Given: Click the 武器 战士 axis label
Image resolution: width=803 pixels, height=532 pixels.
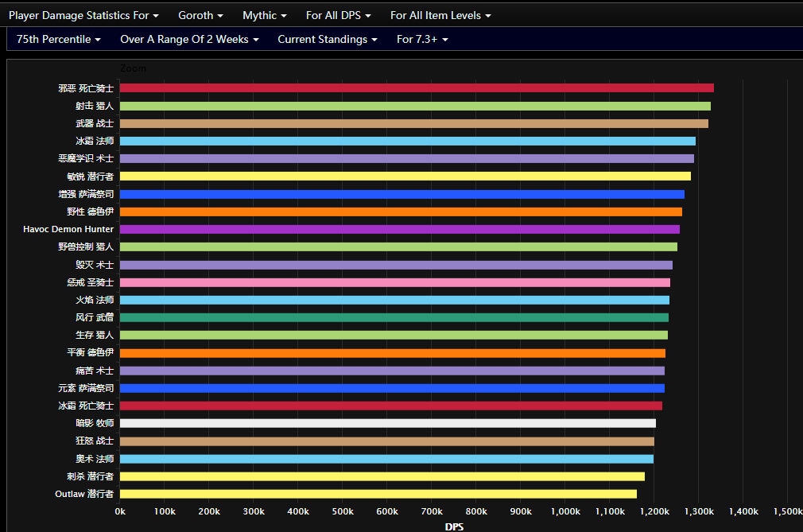Looking at the screenshot, I should [x=95, y=123].
